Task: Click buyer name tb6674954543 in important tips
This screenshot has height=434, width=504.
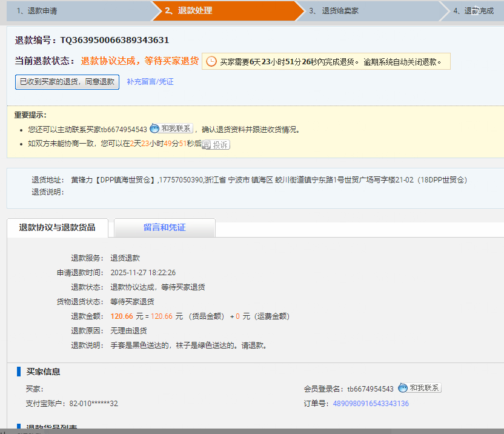Action: (124, 130)
